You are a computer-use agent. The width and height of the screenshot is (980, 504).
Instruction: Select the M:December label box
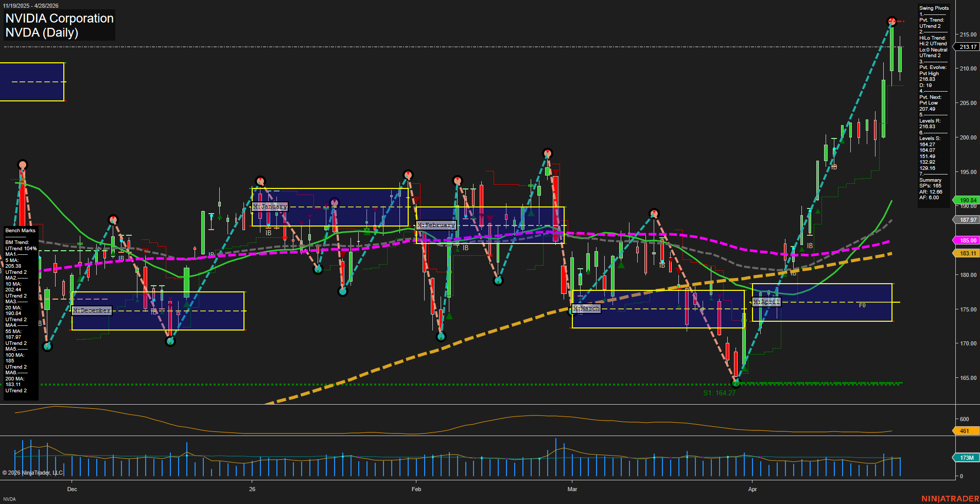(92, 310)
